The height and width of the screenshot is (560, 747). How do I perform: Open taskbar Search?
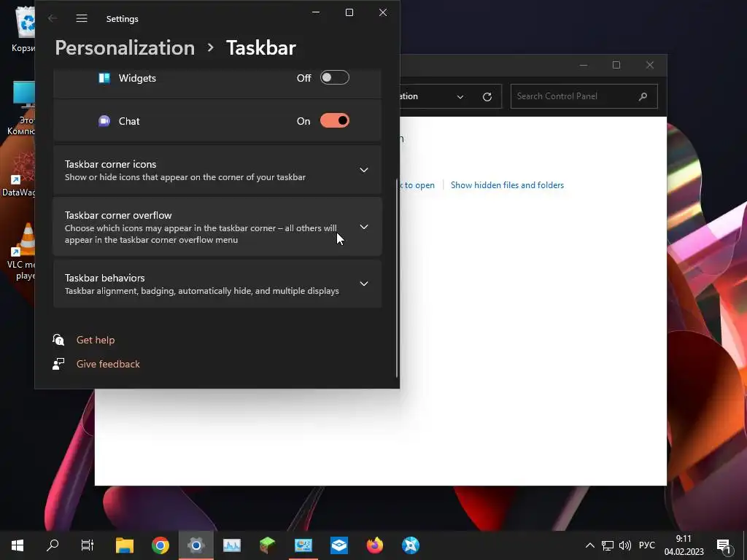pyautogui.click(x=53, y=545)
